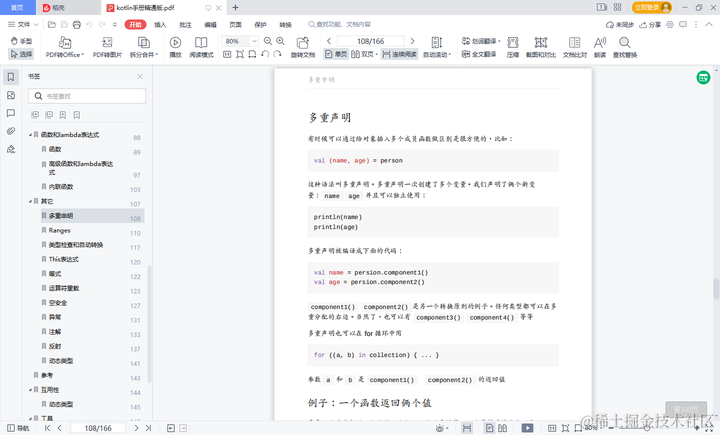Screen dimensions: 720x435
Task: Open the Ranges bookmark
Action: pos(59,230)
